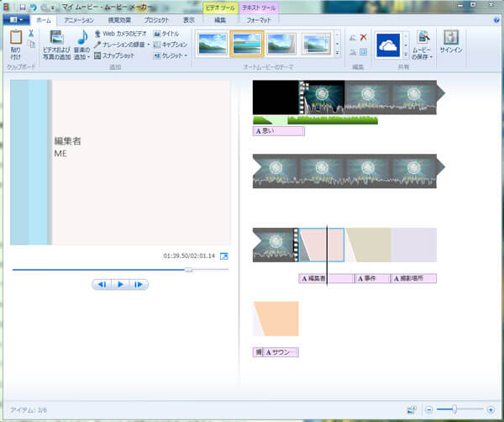Select the fourth AutoMovie theme thumbnail

pos(317,44)
